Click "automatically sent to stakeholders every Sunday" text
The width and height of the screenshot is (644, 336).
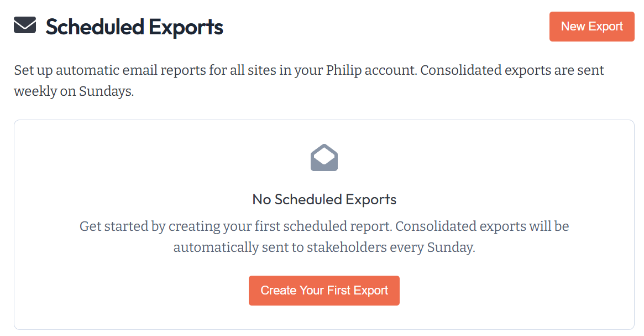pos(324,247)
